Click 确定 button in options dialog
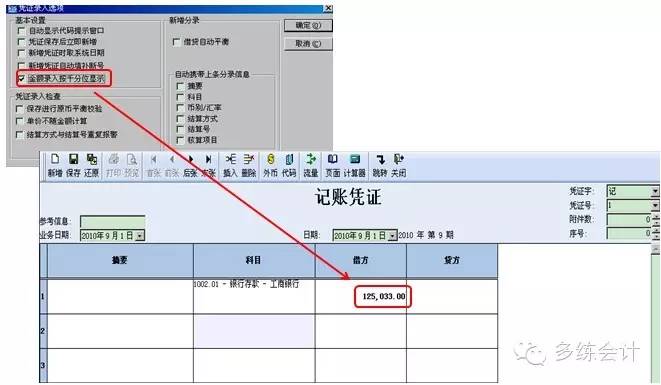661x385 pixels. coord(308,25)
